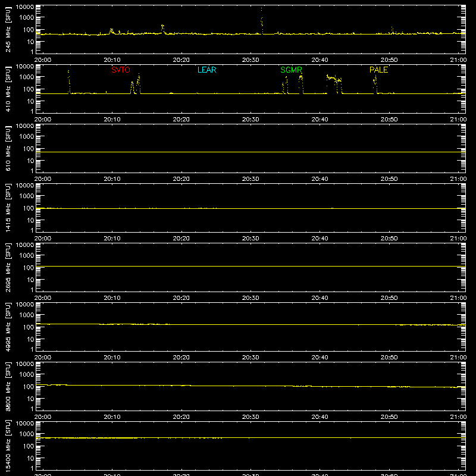Click the 20:30 time label under 1415 MHz plot

tap(250, 239)
